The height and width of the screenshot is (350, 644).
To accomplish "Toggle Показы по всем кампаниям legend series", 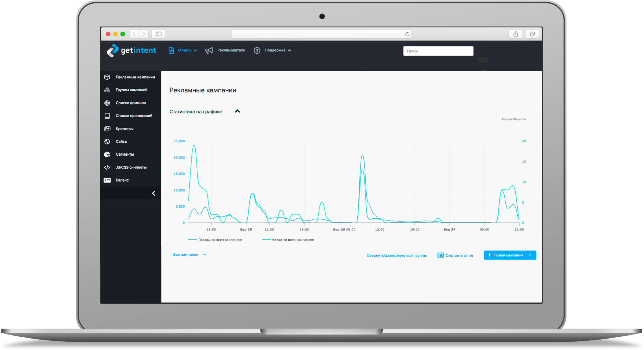I will coord(220,240).
